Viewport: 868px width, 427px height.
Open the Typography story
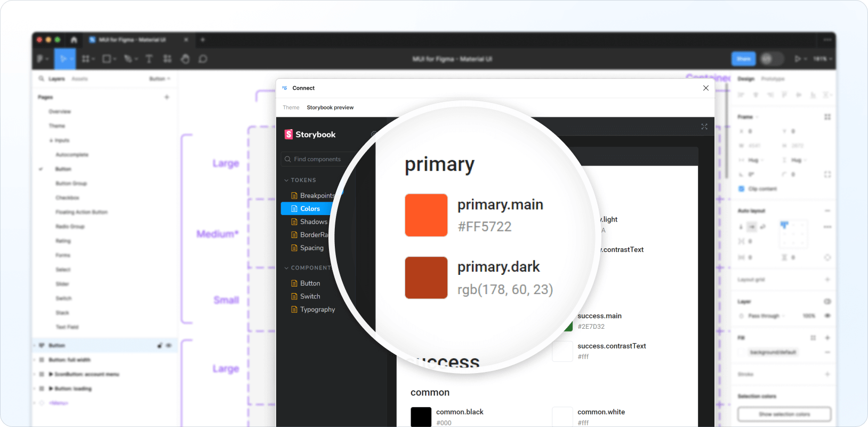point(314,310)
